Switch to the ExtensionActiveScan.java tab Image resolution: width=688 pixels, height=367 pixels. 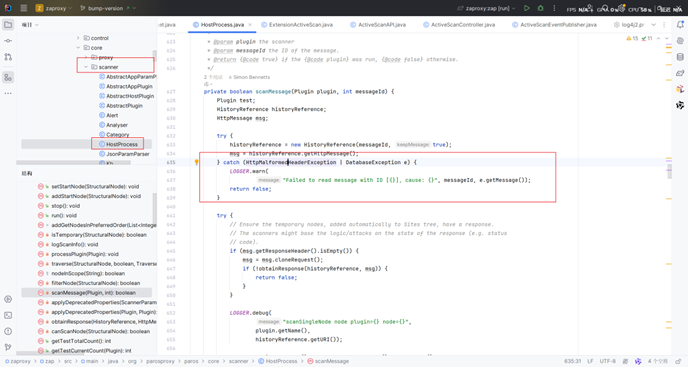[297, 25]
